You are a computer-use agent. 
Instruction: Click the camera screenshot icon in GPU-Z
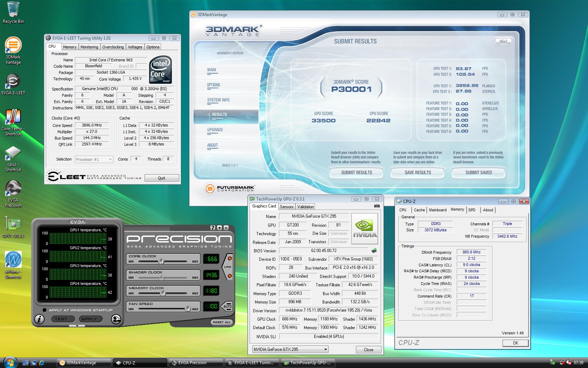[377, 206]
